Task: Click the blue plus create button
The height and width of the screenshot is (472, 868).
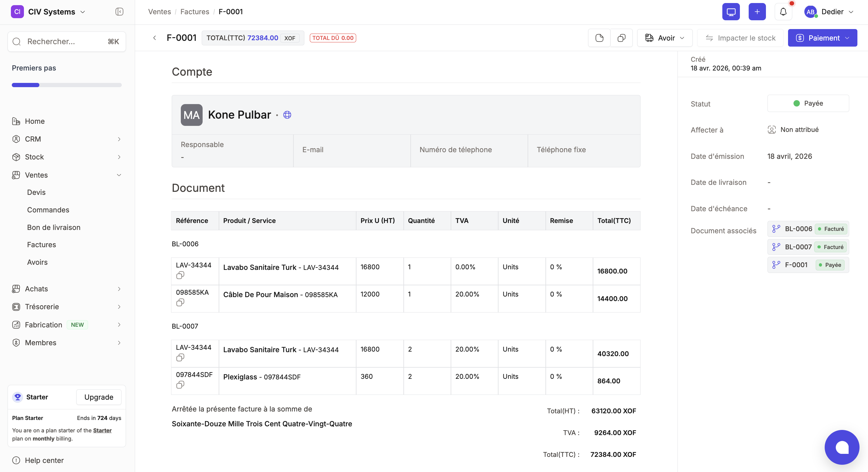Action: tap(757, 12)
